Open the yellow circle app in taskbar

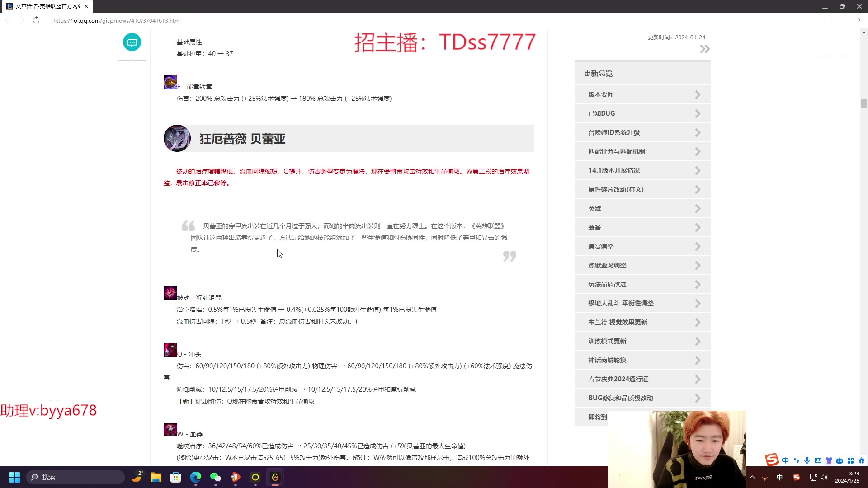pos(255,477)
